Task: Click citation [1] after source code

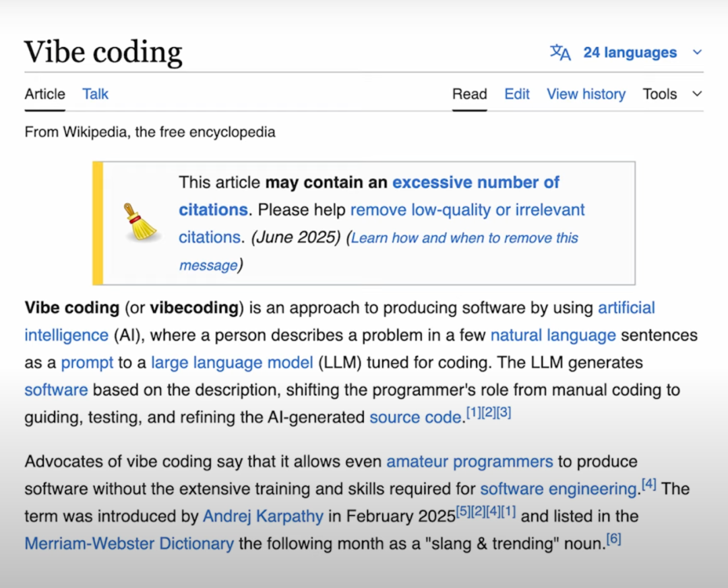Action: pos(473,412)
